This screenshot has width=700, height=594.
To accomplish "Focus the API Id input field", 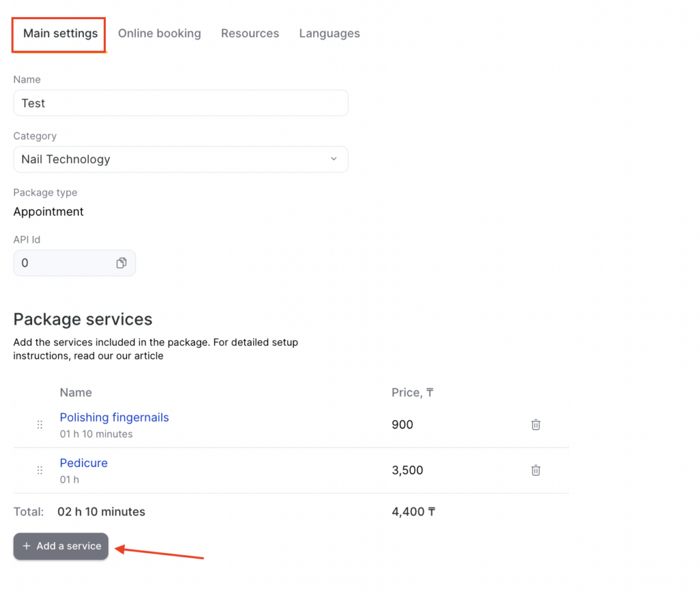I will click(65, 263).
